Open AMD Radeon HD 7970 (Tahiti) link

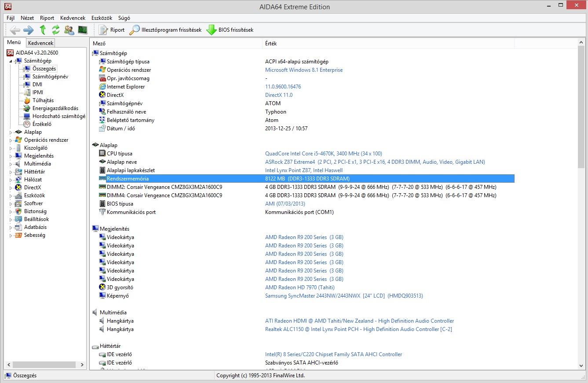coord(300,287)
